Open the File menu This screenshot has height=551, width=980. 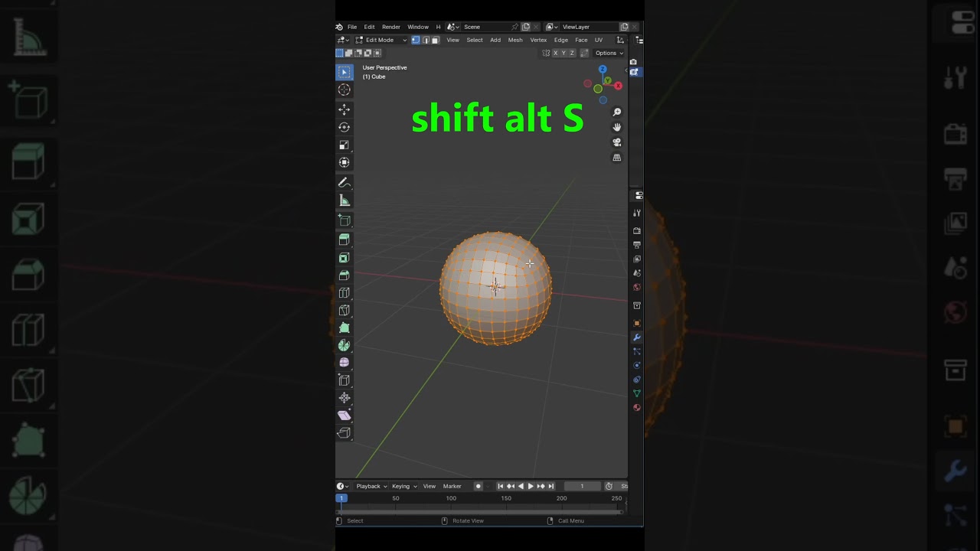click(352, 27)
